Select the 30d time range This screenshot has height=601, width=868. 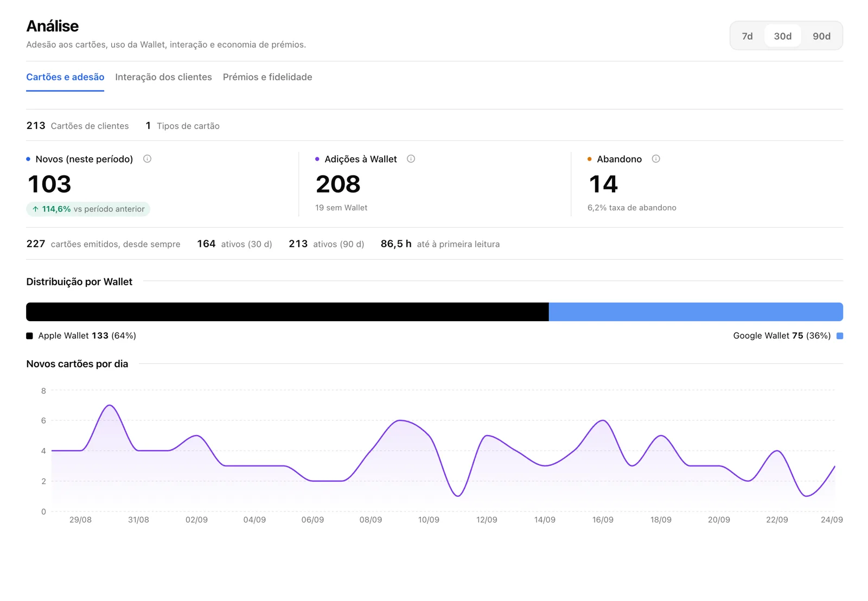(782, 36)
